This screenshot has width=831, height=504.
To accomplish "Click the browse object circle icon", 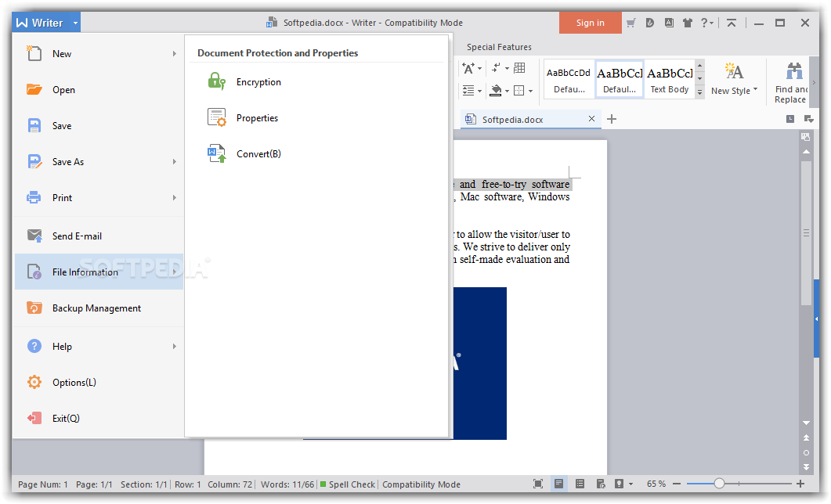I will pyautogui.click(x=806, y=452).
